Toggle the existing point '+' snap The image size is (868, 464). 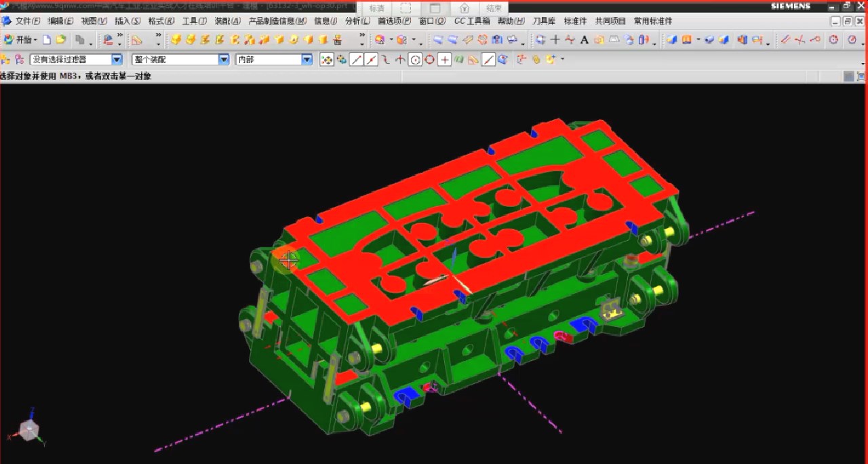445,60
